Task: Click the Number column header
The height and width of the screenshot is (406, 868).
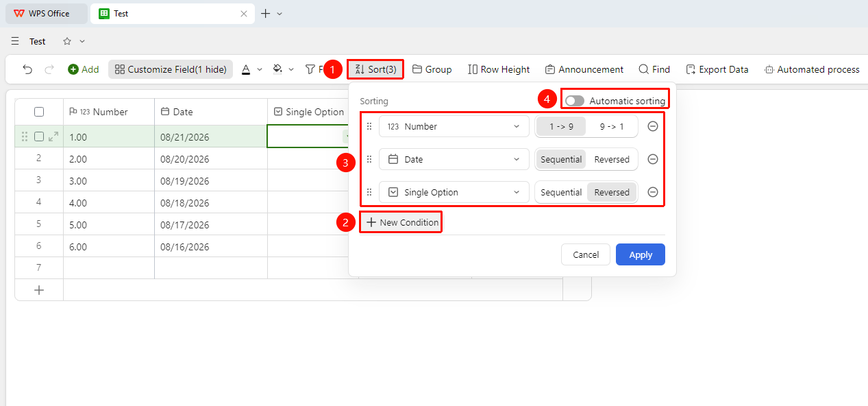Action: (109, 112)
